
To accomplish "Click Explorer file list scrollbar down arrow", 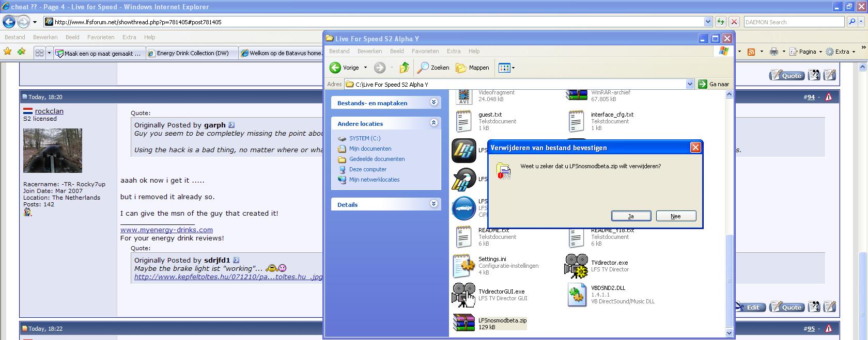I will [x=730, y=333].
